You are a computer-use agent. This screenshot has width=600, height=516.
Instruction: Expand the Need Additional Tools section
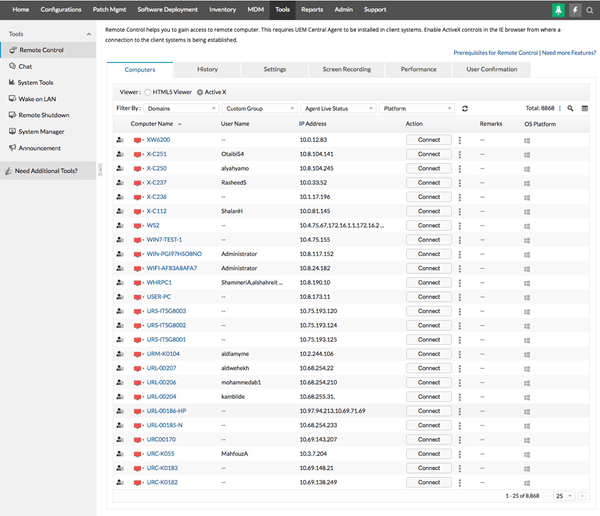click(x=47, y=171)
